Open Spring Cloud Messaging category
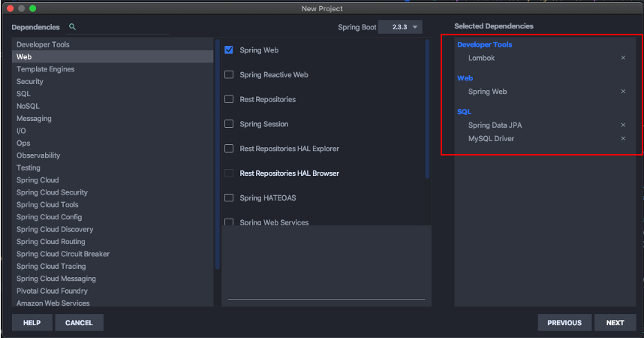This screenshot has width=644, height=338. point(113,279)
